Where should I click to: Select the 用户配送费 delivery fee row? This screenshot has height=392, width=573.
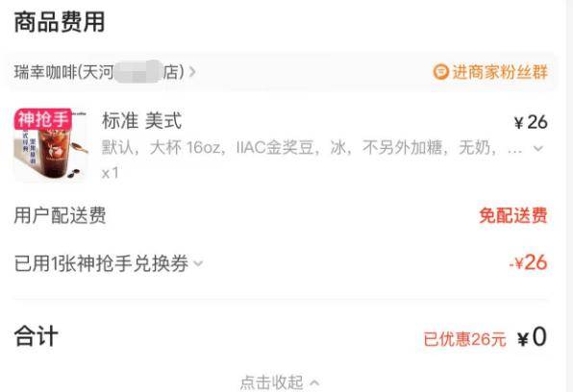click(281, 215)
